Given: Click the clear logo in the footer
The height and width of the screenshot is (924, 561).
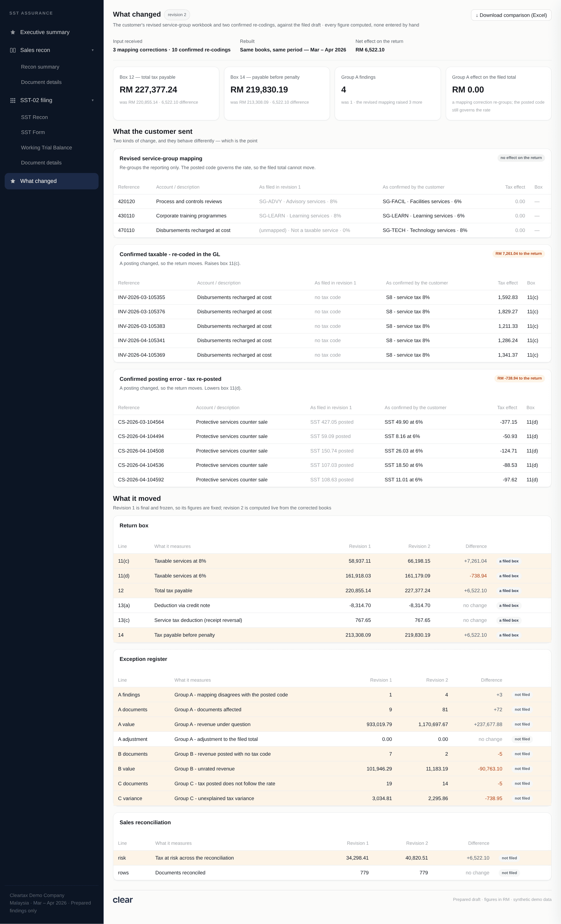Looking at the screenshot, I should click(x=123, y=900).
